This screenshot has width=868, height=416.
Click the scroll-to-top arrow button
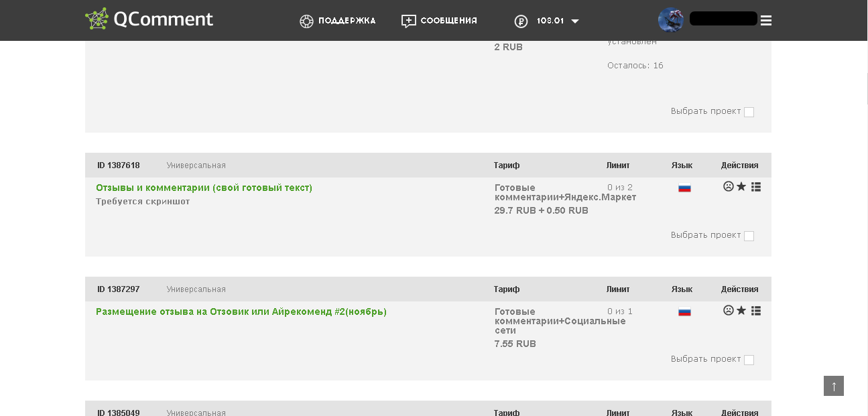[x=834, y=386]
